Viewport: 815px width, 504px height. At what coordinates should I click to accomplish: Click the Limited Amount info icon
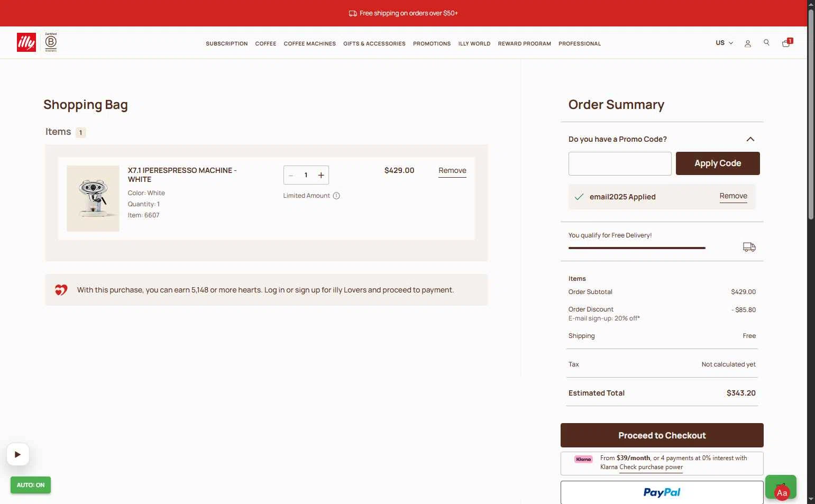pyautogui.click(x=336, y=196)
